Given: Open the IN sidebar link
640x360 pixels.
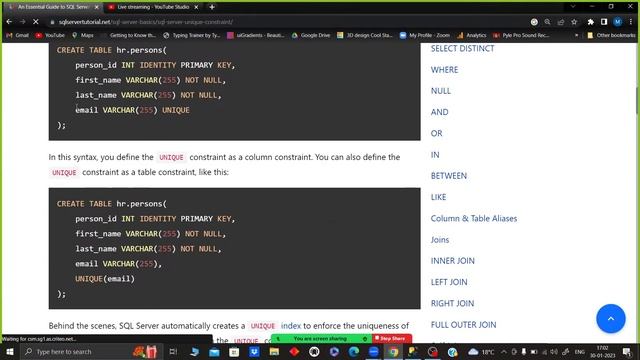Looking at the screenshot, I should point(435,155).
